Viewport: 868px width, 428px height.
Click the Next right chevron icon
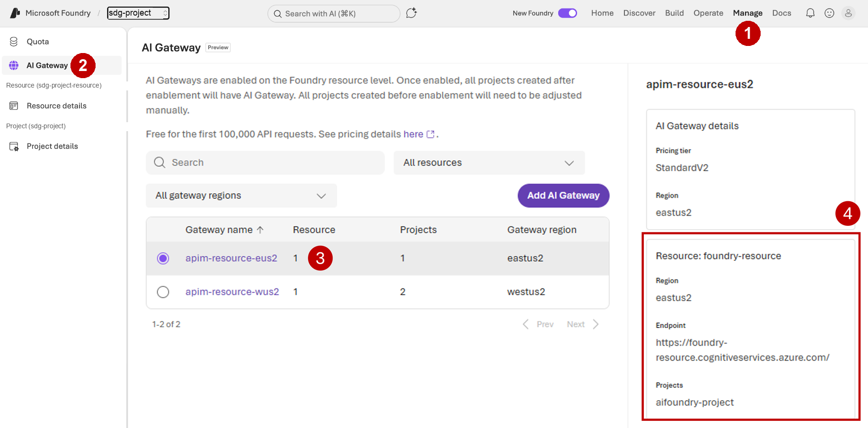(596, 324)
